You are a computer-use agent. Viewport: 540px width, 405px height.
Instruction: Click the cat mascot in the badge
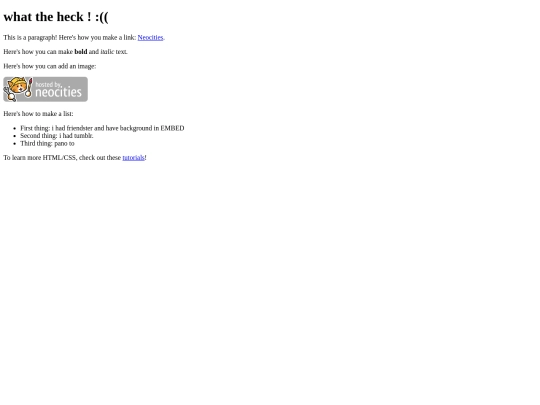[18, 89]
